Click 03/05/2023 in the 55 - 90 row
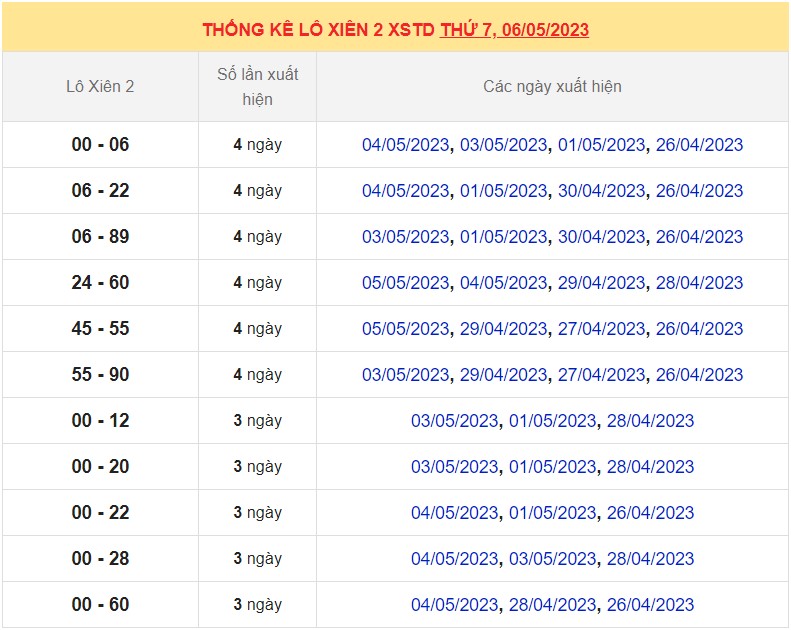This screenshot has width=791, height=630. pyautogui.click(x=405, y=375)
